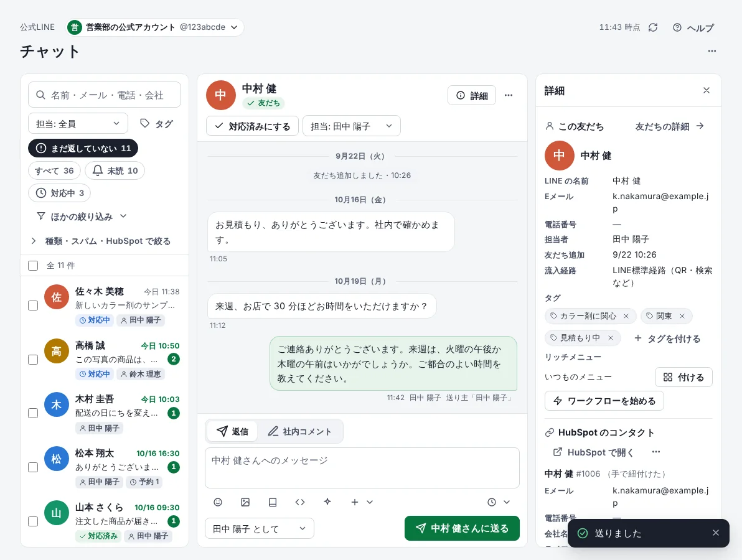Switch to the 返信 tab

coord(232,431)
